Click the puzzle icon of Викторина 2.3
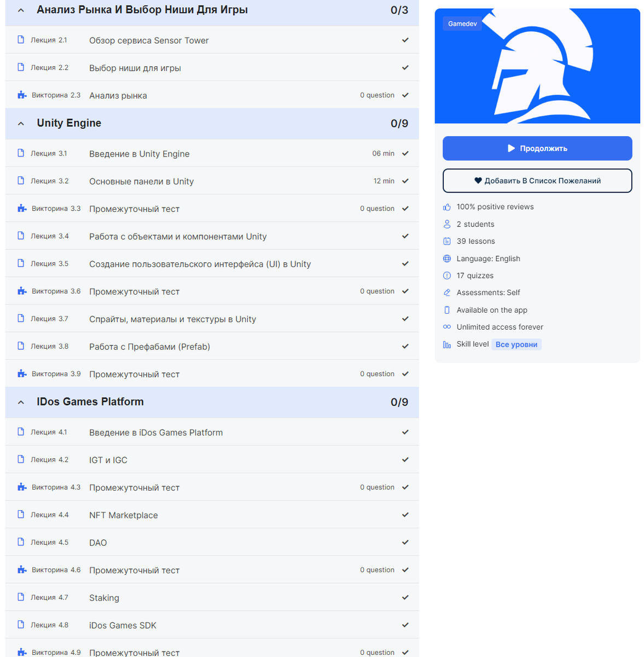 click(x=22, y=95)
